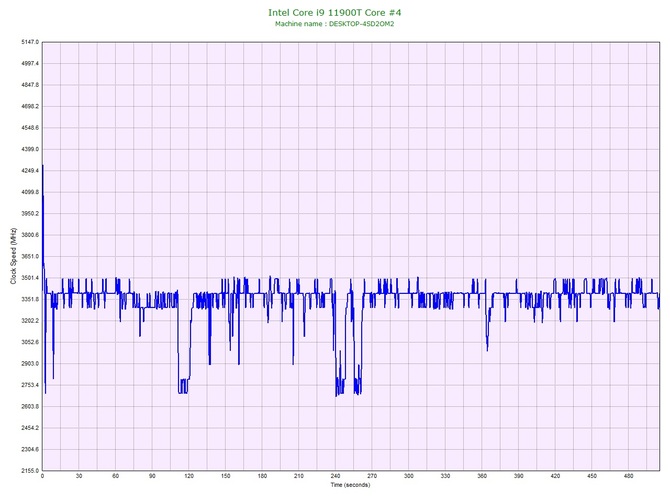Select the 180 seconds x-axis tick

click(x=262, y=476)
